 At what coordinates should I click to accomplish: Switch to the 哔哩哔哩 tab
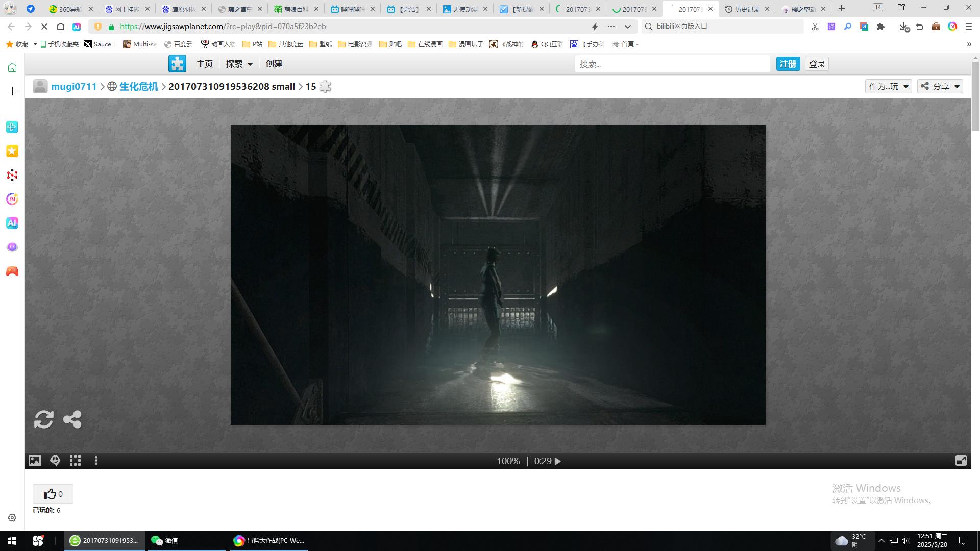tap(352, 9)
